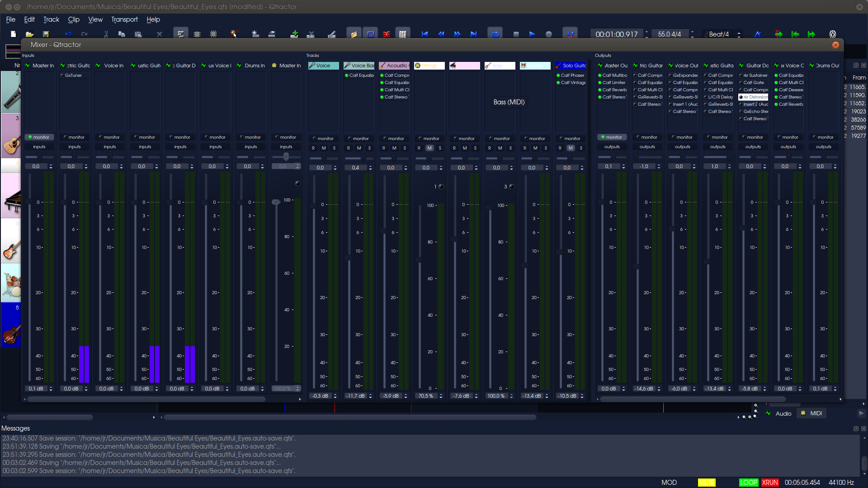The image size is (868, 488).
Task: Toggle Calf Limiter plugin on Master Out
Action: [600, 83]
